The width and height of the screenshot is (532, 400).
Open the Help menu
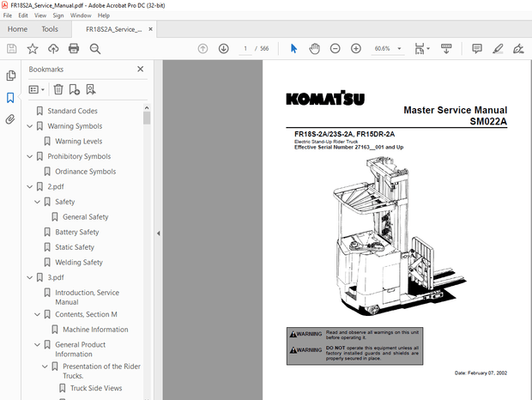tap(104, 15)
